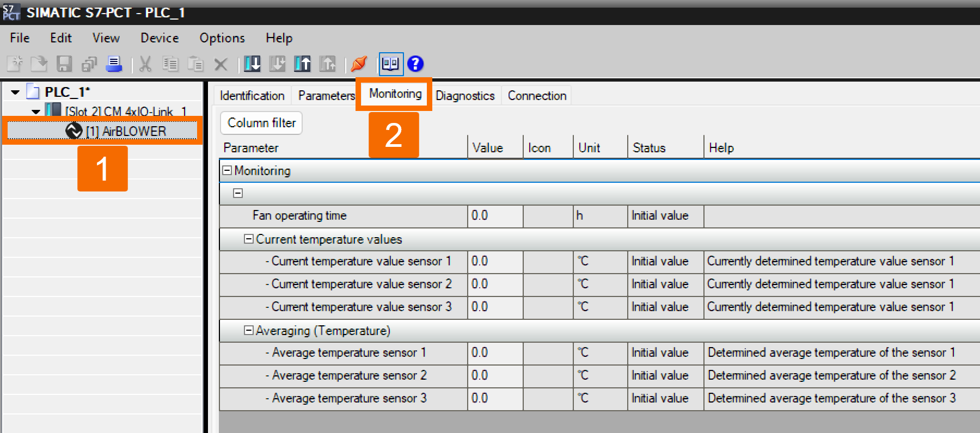This screenshot has height=433, width=980.
Task: Click the Save all stacked disks icon
Action: [89, 65]
